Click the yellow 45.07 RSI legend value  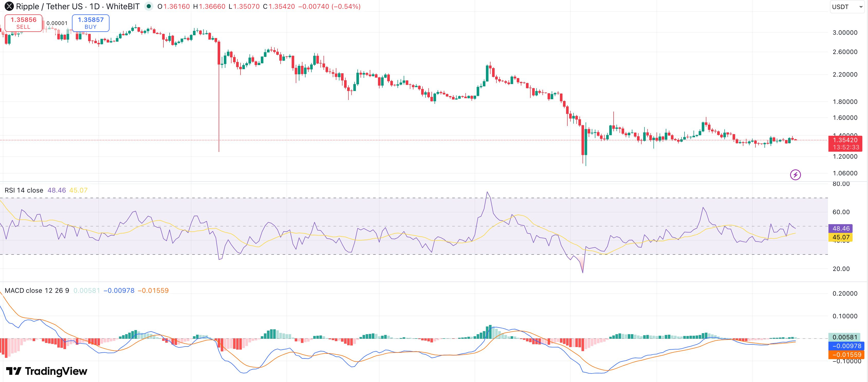[x=78, y=190]
